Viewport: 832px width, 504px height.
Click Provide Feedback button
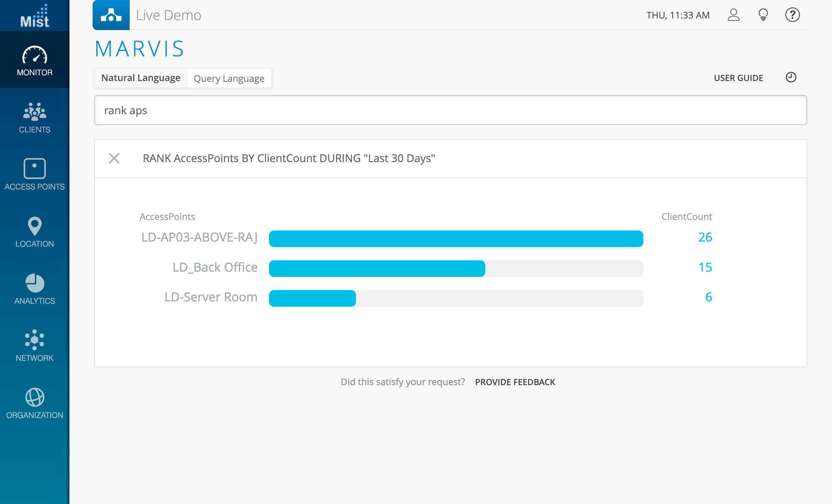point(515,382)
